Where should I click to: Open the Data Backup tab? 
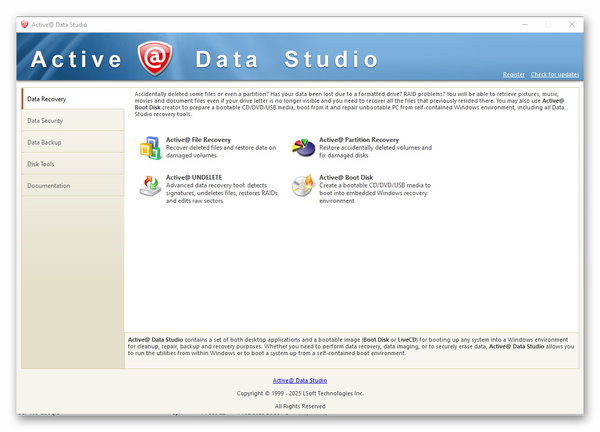73,142
